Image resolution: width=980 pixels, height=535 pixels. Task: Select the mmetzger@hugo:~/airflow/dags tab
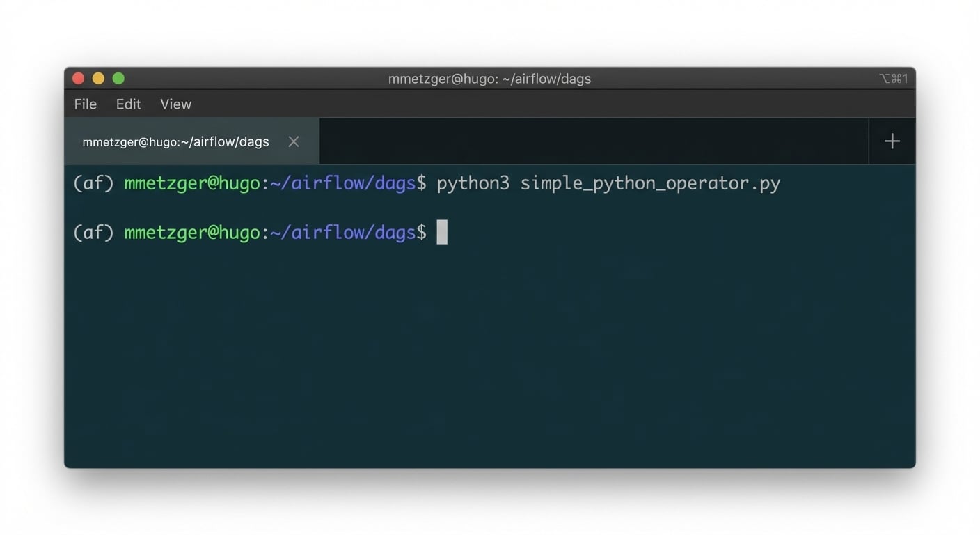click(x=175, y=141)
